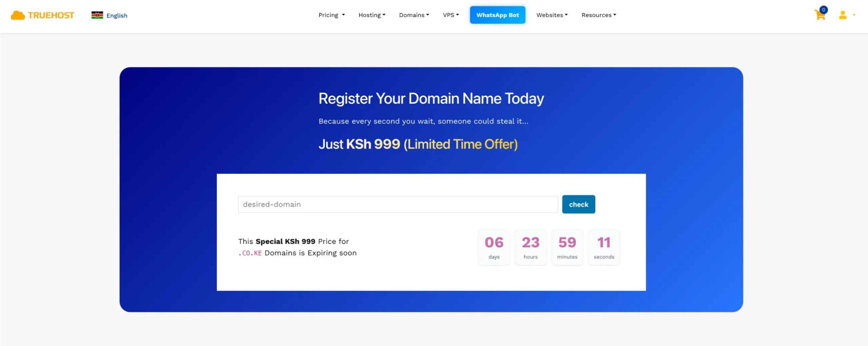
Task: Expand the Websites dropdown menu
Action: point(552,15)
